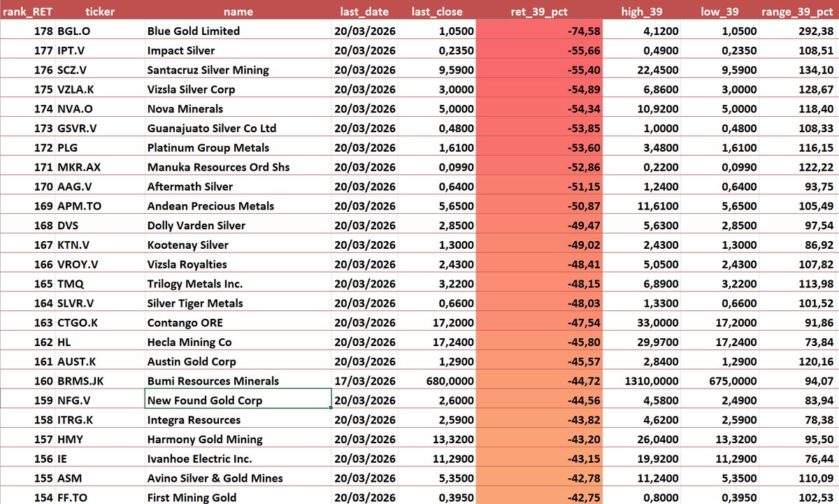The height and width of the screenshot is (504, 839).
Task: Click the Integra Resources name cell
Action: 238,420
